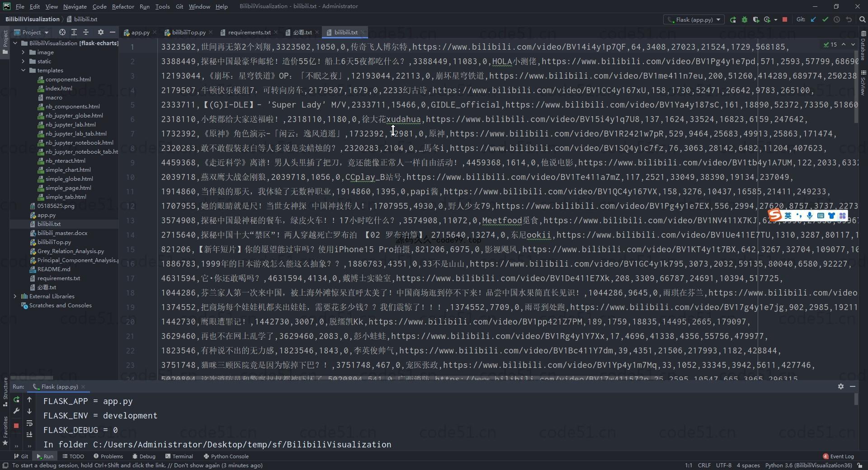
Task: Switch to bilibiliTop.py editor tab
Action: pyautogui.click(x=189, y=32)
